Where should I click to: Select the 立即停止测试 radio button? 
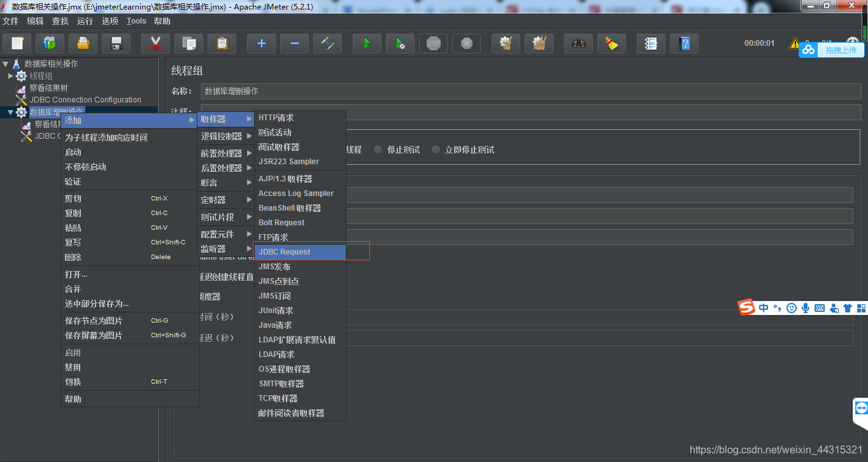pos(436,150)
